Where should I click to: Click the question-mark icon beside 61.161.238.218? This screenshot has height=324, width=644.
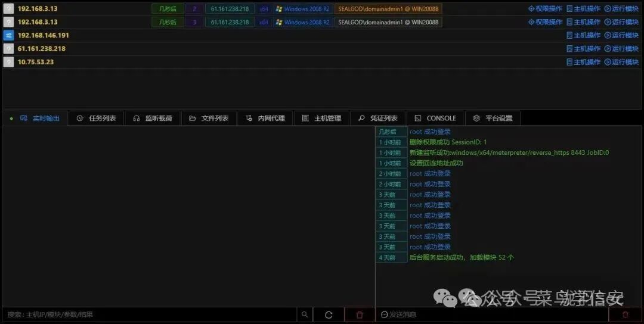8,49
